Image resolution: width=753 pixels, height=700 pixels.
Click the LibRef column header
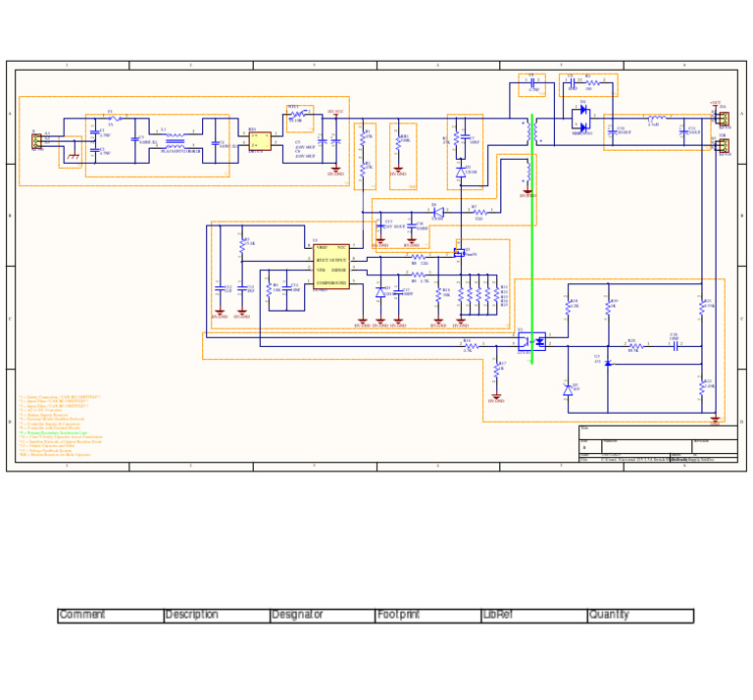coord(534,616)
